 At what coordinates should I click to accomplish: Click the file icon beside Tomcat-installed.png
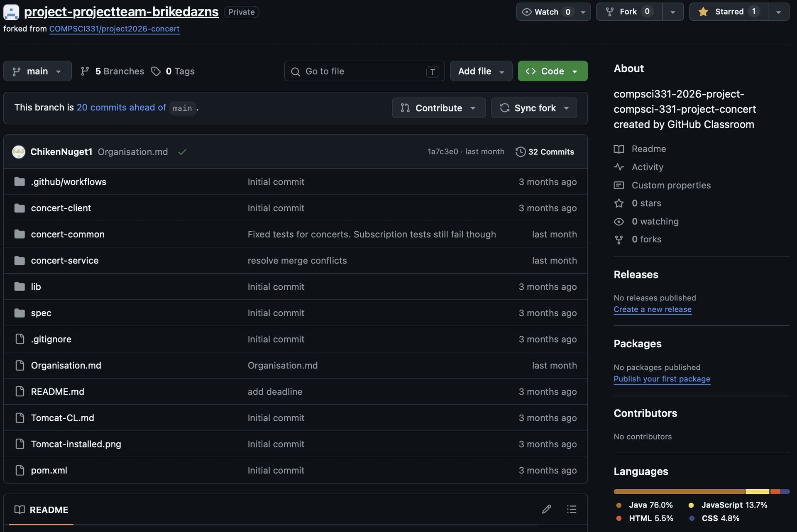(20, 444)
